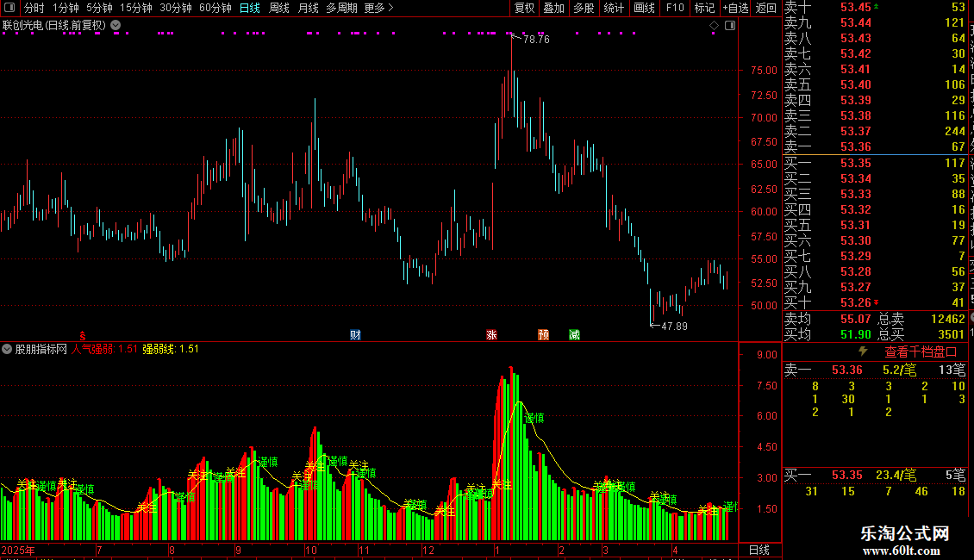
Task: Click the 日线 label at bottom-right axis
Action: (x=759, y=550)
